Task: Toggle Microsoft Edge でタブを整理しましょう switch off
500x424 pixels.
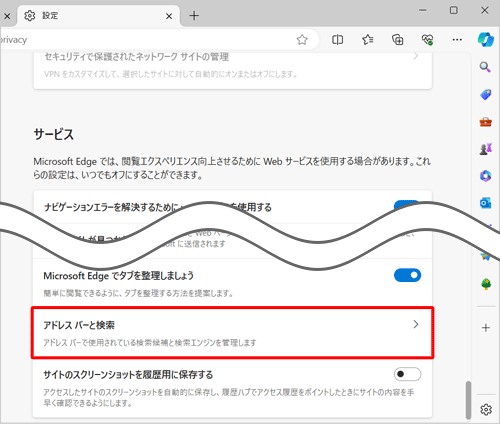Action: click(x=407, y=275)
